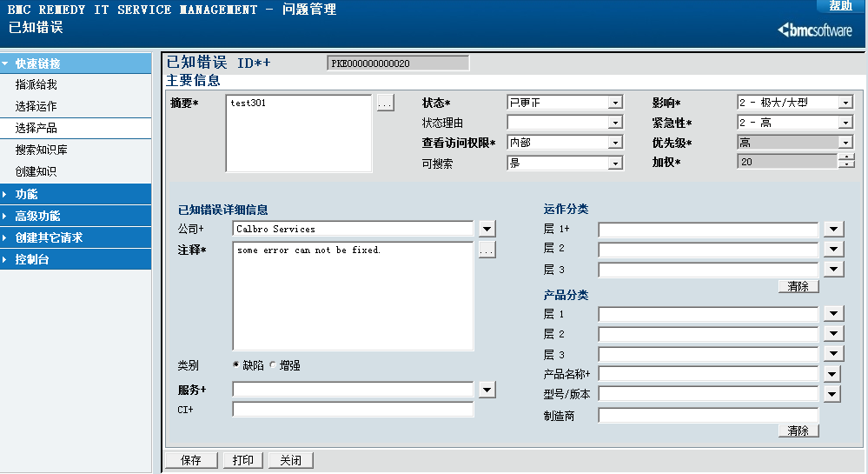Image resolution: width=868 pixels, height=474 pixels.
Task: Open 运作分类 层 1 dropdown arrow
Action: click(x=833, y=229)
